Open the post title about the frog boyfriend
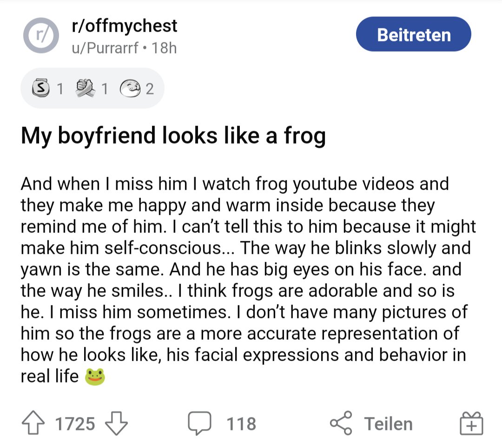 pyautogui.click(x=173, y=137)
